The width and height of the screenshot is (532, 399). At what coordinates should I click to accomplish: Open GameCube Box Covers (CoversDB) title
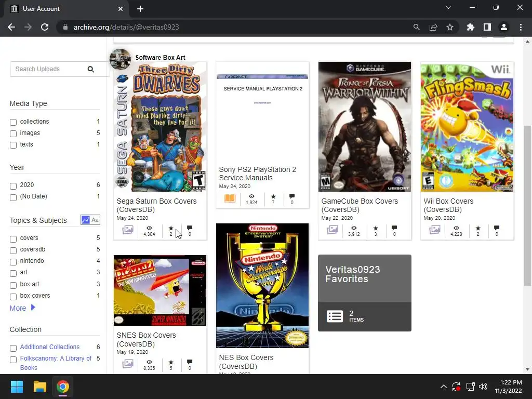(x=360, y=205)
